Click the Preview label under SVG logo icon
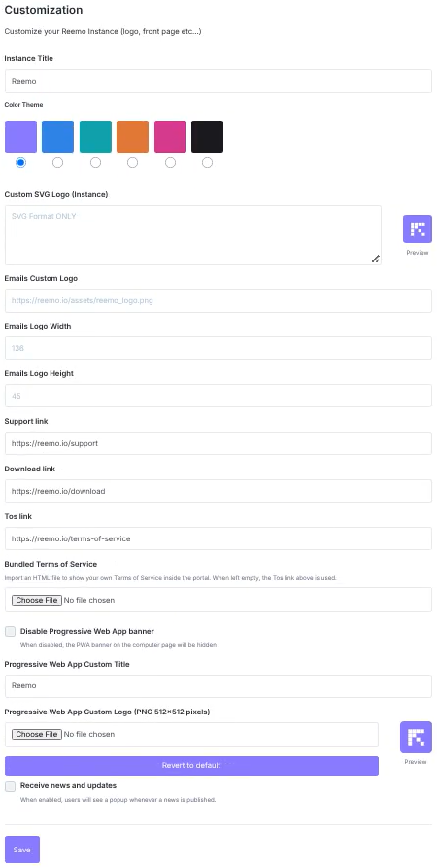 417,253
